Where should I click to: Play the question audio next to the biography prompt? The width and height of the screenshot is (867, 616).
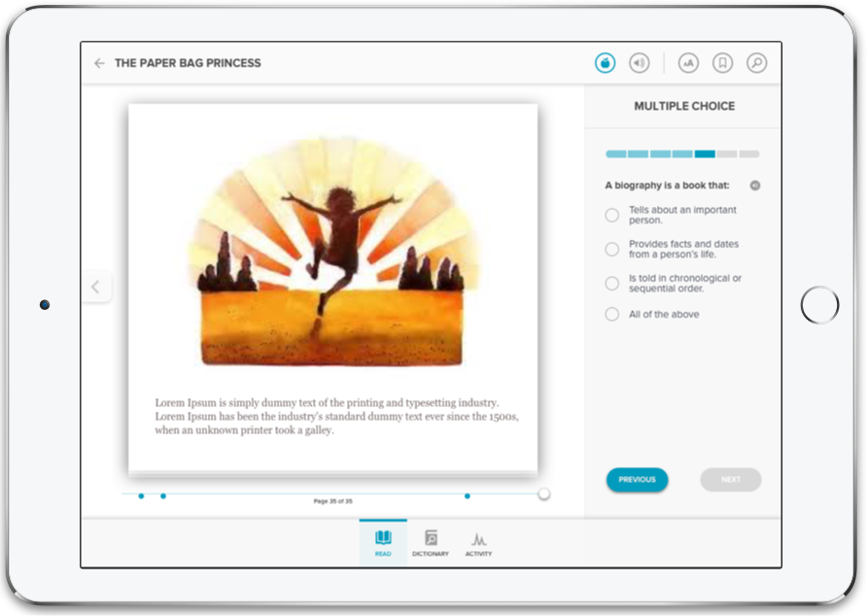click(755, 186)
